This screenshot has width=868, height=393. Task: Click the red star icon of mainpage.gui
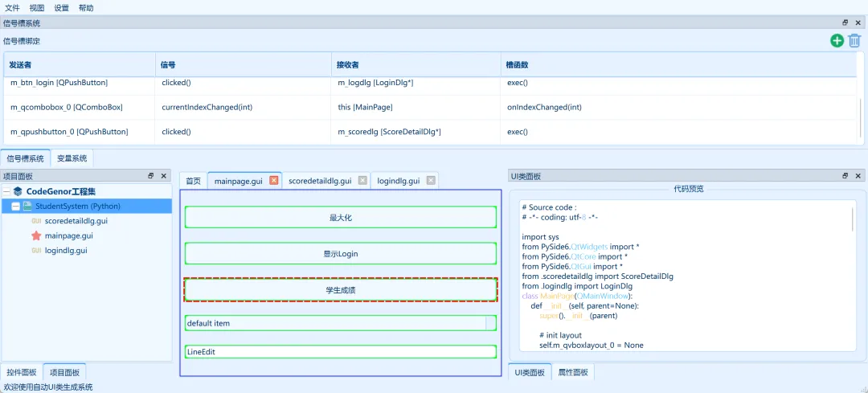(x=36, y=235)
